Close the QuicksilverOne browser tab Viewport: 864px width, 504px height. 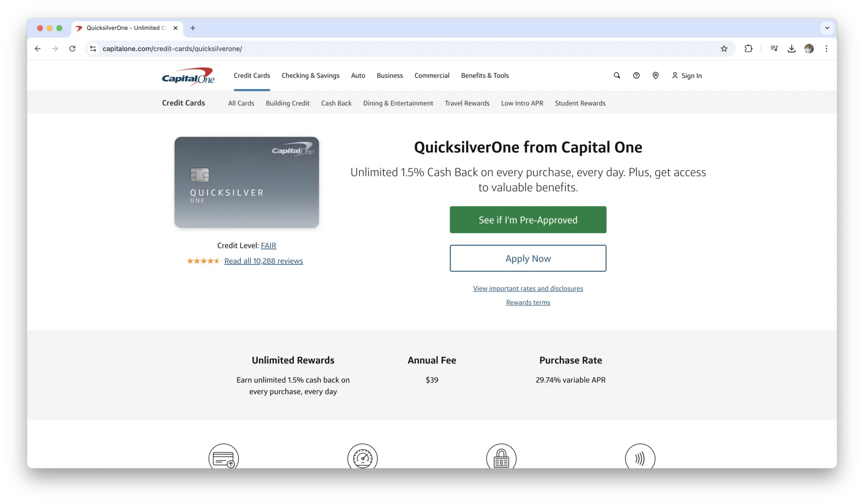coord(176,28)
